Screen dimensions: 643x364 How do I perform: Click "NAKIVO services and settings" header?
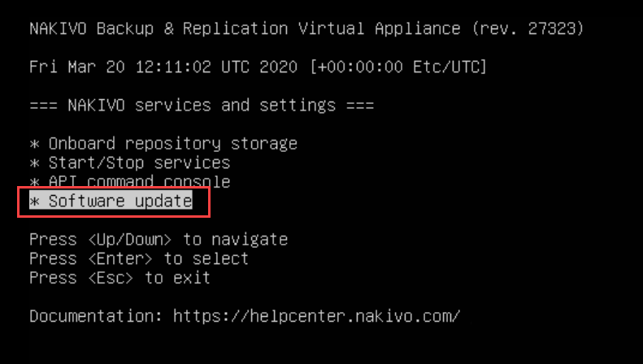click(201, 106)
